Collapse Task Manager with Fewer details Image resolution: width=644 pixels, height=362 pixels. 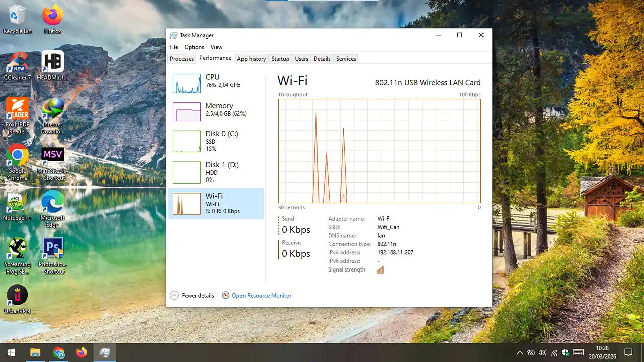(x=193, y=295)
